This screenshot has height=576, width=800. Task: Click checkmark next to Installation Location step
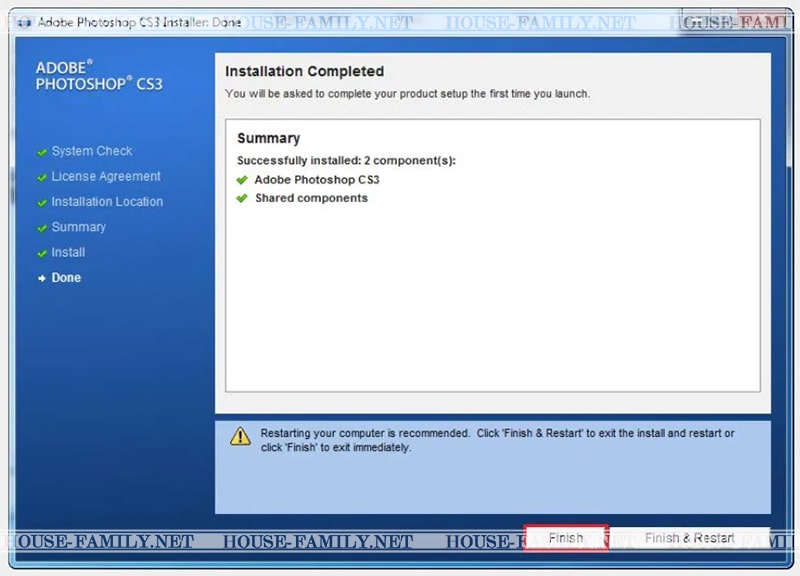click(42, 203)
